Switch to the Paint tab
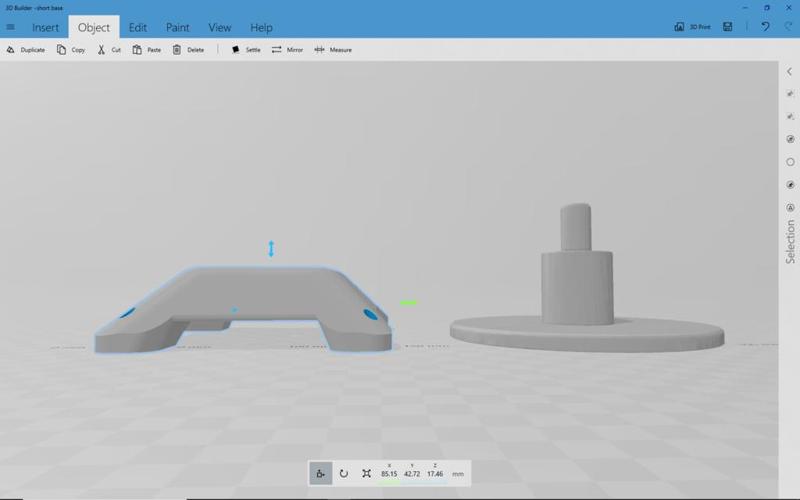 tap(178, 28)
